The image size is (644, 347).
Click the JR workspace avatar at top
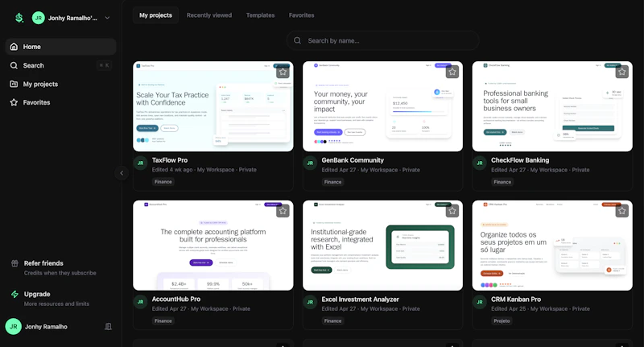(38, 18)
